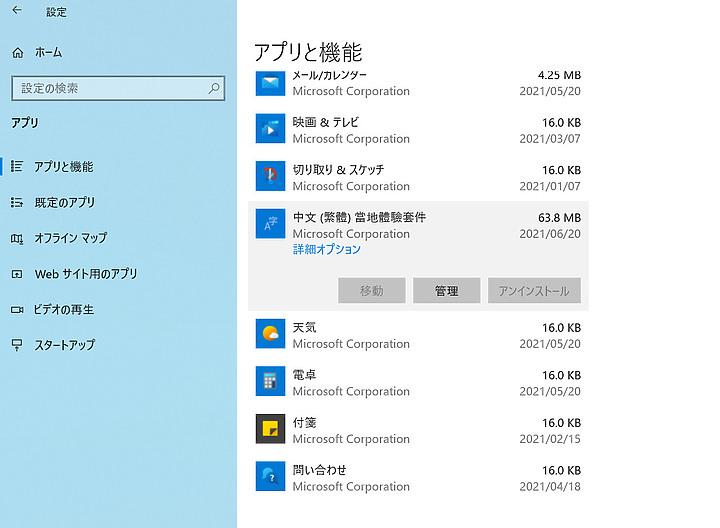Click the メール/カレンダー app icon

point(270,83)
